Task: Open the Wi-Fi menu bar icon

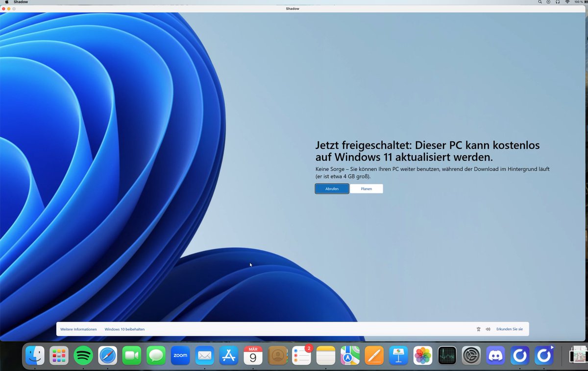Action: click(567, 2)
